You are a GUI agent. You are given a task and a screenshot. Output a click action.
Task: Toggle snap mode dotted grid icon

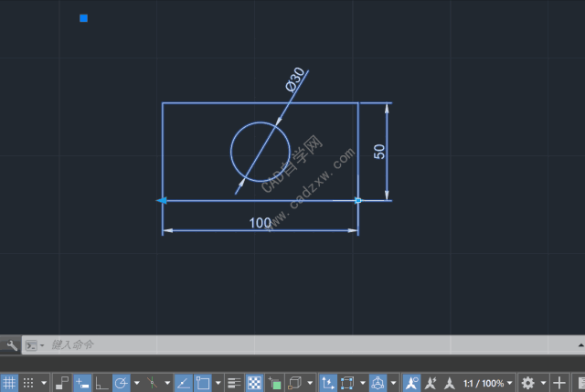point(28,383)
